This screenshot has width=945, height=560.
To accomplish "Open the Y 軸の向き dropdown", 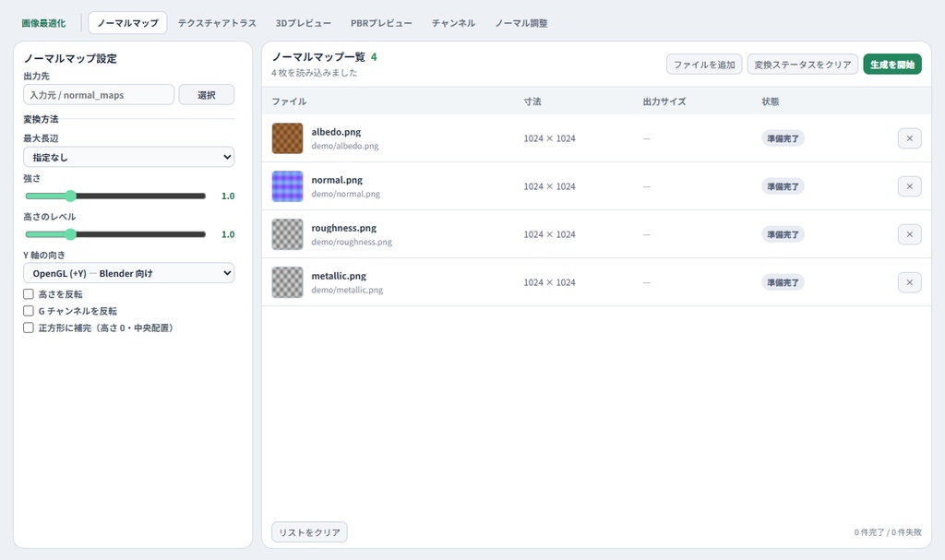I will 129,273.
